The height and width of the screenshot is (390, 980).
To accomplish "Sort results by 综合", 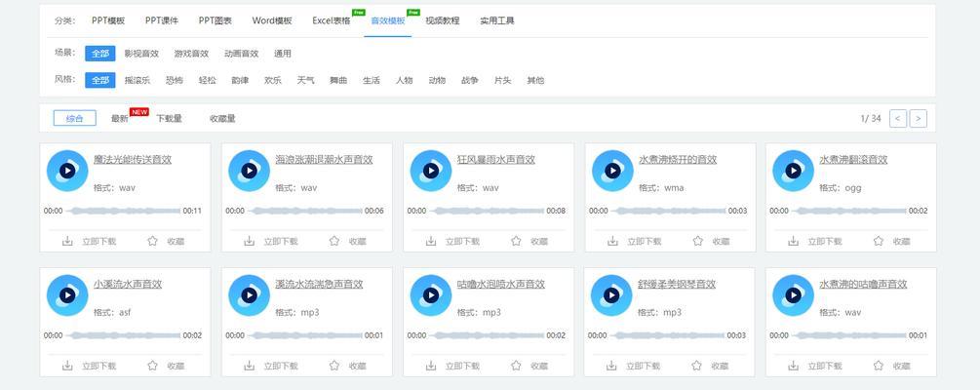I will pos(75,118).
